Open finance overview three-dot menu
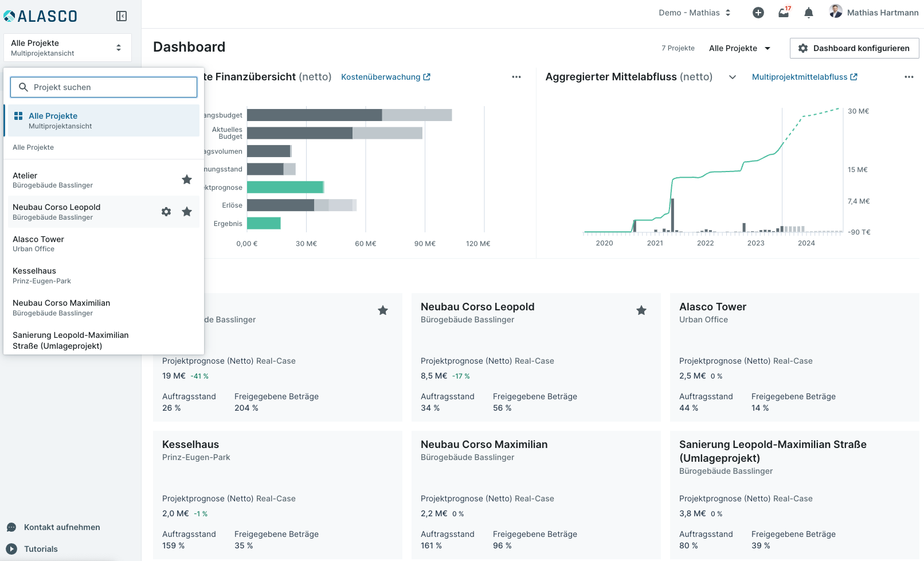924x561 pixels. (516, 77)
